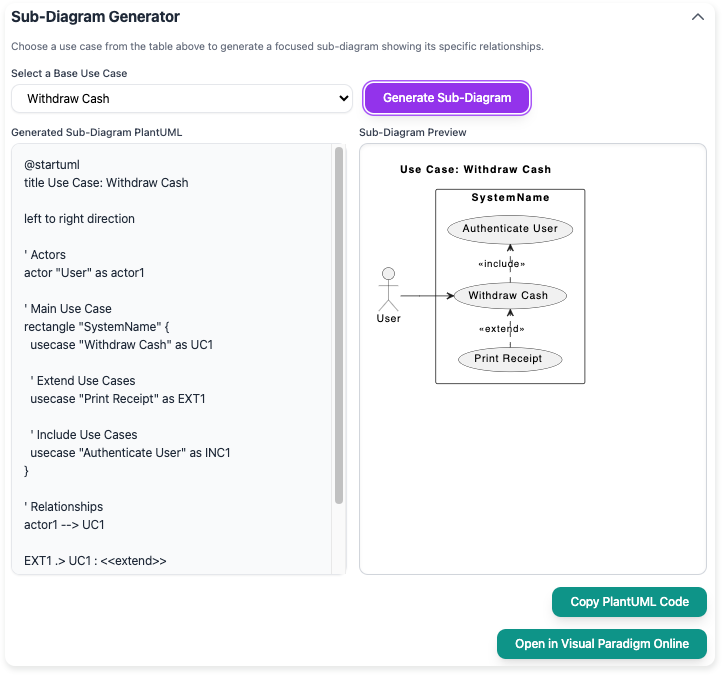Click the 'Select a Base Use Case' label
722x675 pixels.
[x=69, y=73]
